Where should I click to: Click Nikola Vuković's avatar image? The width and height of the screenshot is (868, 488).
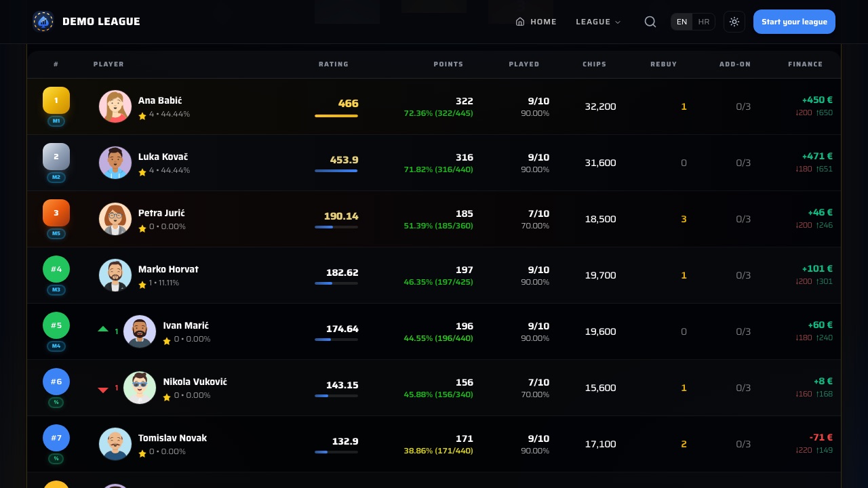140,388
